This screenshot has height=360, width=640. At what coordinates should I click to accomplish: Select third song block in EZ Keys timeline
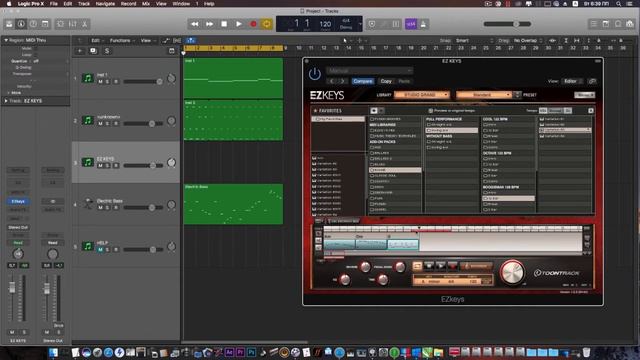click(403, 244)
